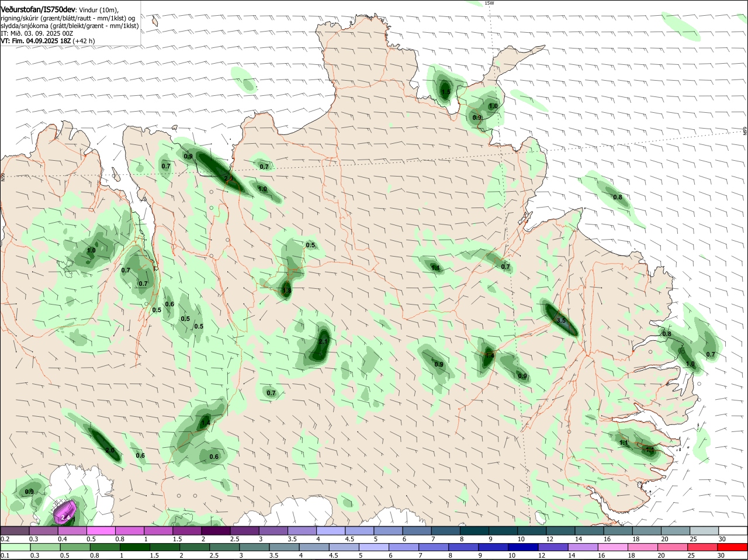Click pale green rain swatch between 0.1 and 0.3
The width and height of the screenshot is (748, 560).
coord(17,547)
